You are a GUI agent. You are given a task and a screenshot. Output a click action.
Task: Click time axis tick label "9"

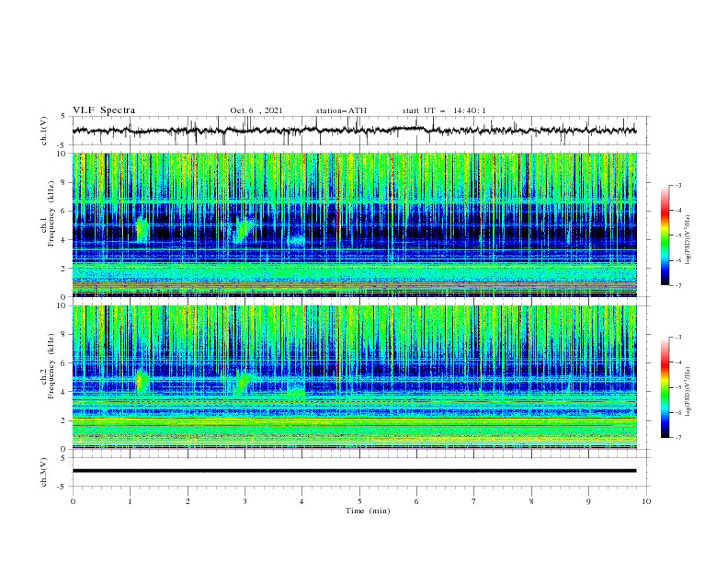click(x=588, y=501)
